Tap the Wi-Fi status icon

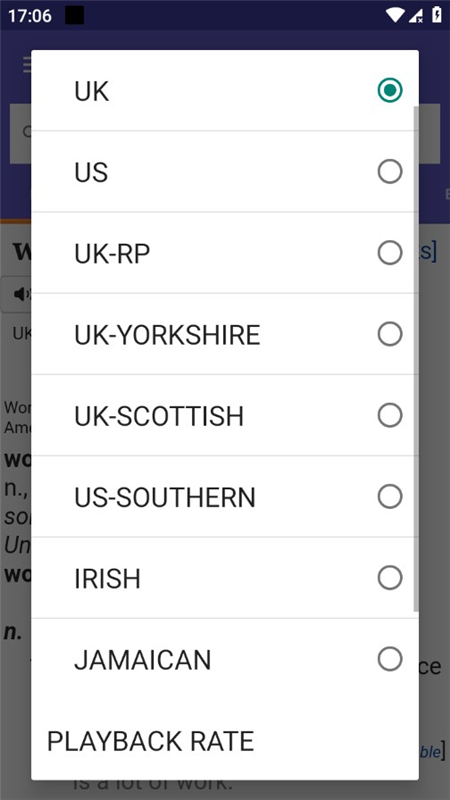tap(394, 15)
